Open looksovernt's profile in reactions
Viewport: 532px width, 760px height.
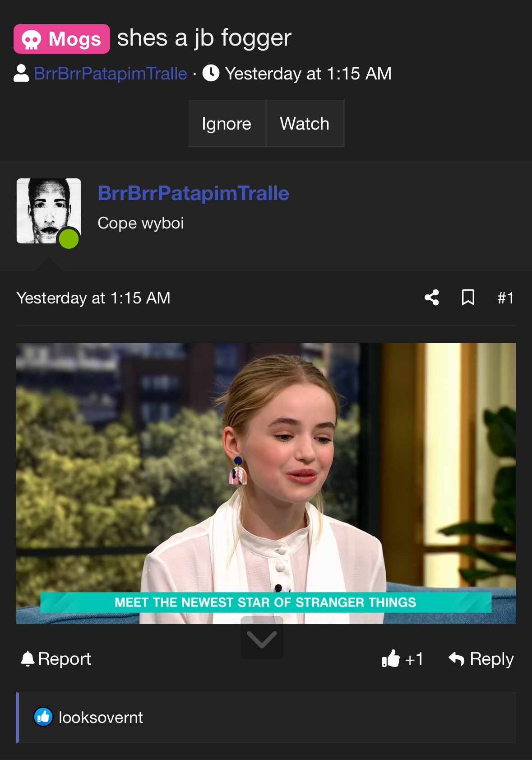tap(101, 717)
